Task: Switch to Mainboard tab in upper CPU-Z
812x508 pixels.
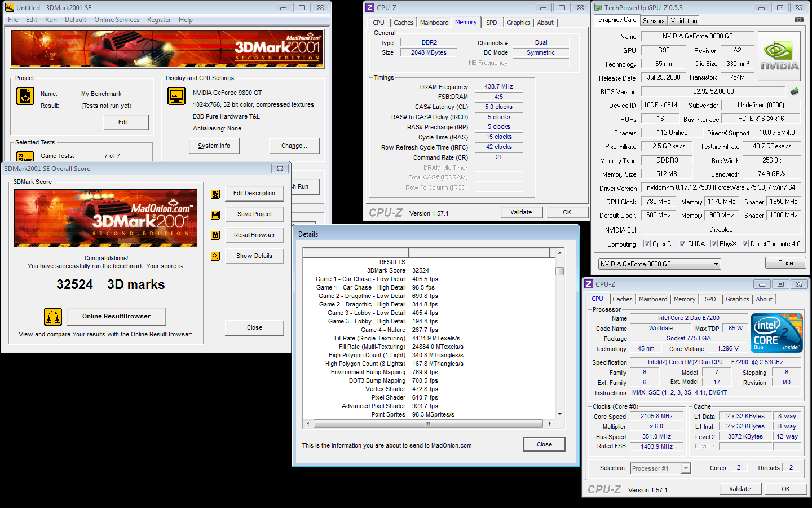Action: click(x=434, y=23)
